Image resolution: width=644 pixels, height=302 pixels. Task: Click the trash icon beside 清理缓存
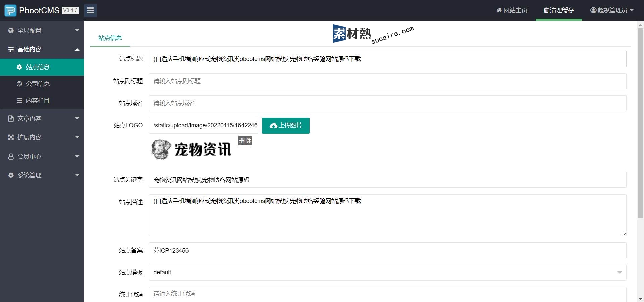click(546, 10)
